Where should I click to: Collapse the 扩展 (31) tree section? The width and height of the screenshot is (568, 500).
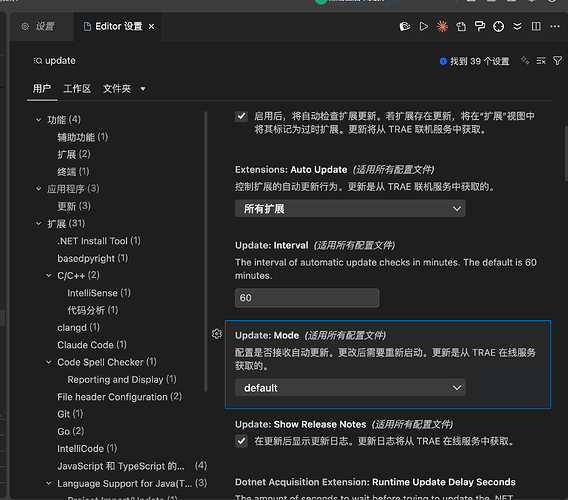point(39,224)
